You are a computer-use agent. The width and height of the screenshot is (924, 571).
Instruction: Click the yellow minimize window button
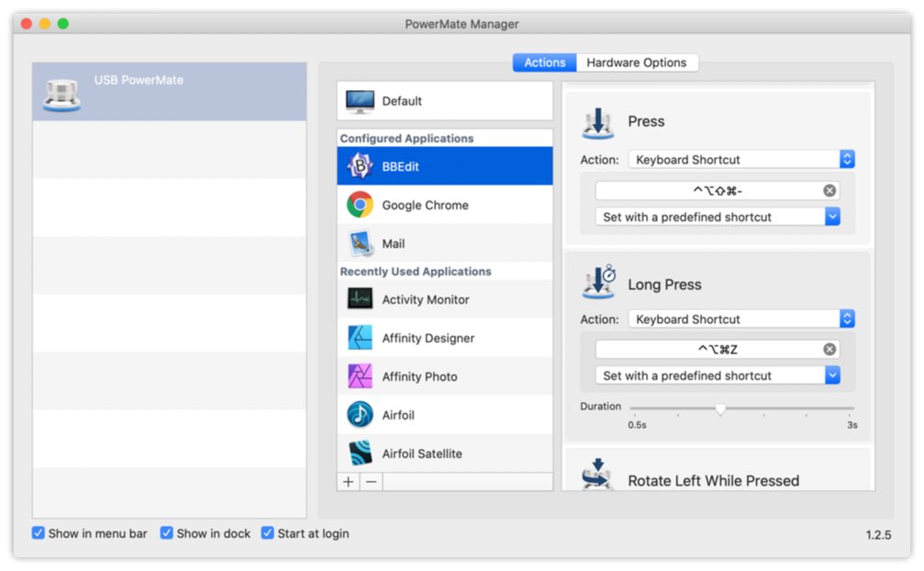[x=45, y=24]
